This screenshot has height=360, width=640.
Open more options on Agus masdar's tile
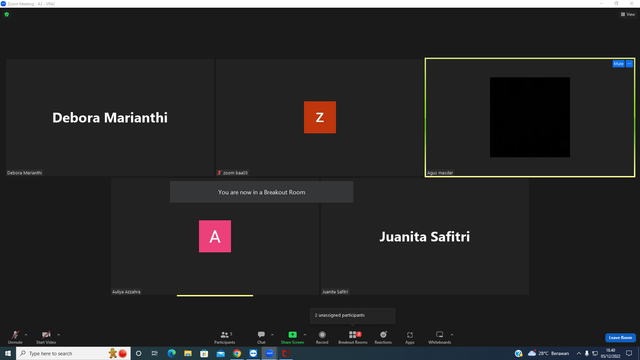pos(629,64)
